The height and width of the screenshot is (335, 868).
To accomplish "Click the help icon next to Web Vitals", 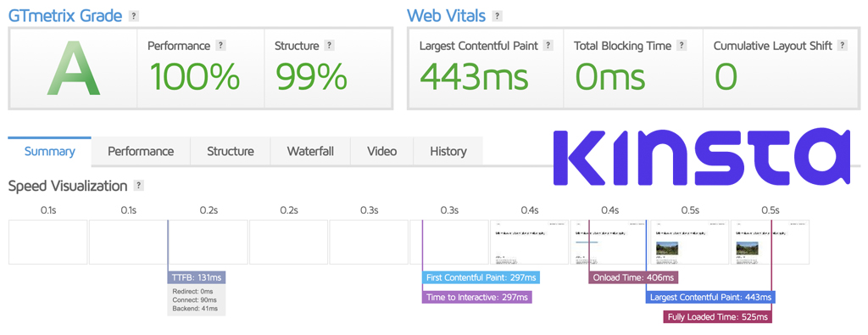I will (497, 16).
